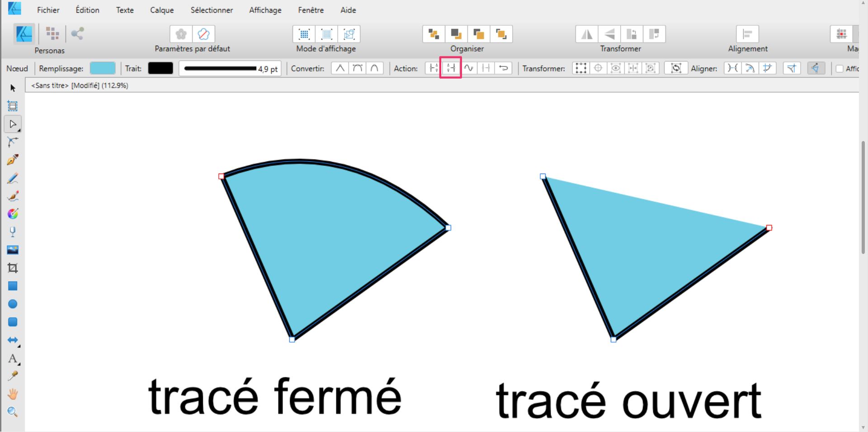The image size is (868, 432).
Task: Select the Transparency glass tool
Action: [13, 232]
